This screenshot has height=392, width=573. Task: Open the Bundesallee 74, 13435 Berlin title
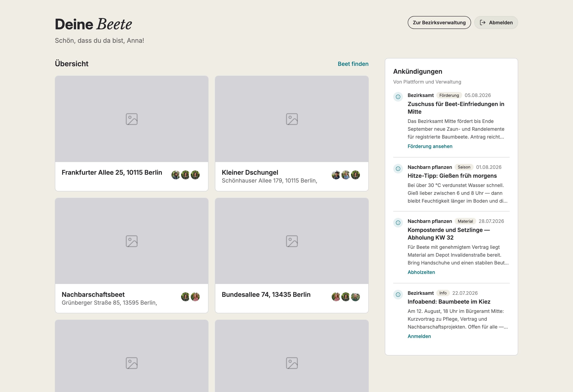tap(266, 294)
